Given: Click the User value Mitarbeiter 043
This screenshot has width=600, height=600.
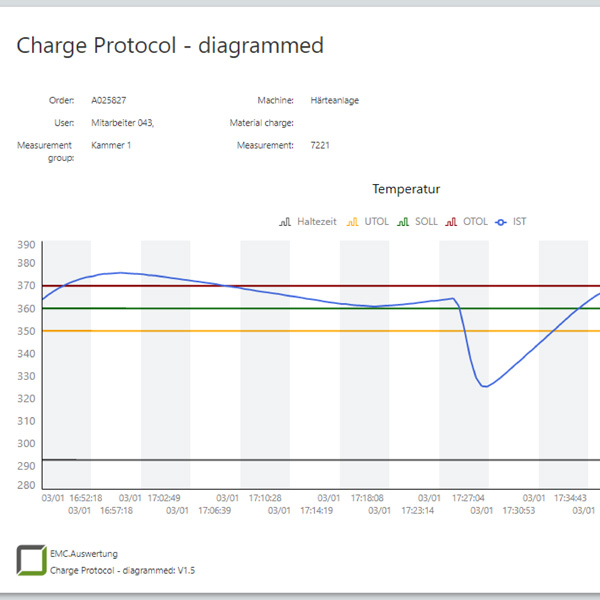Looking at the screenshot, I should click(x=122, y=123).
